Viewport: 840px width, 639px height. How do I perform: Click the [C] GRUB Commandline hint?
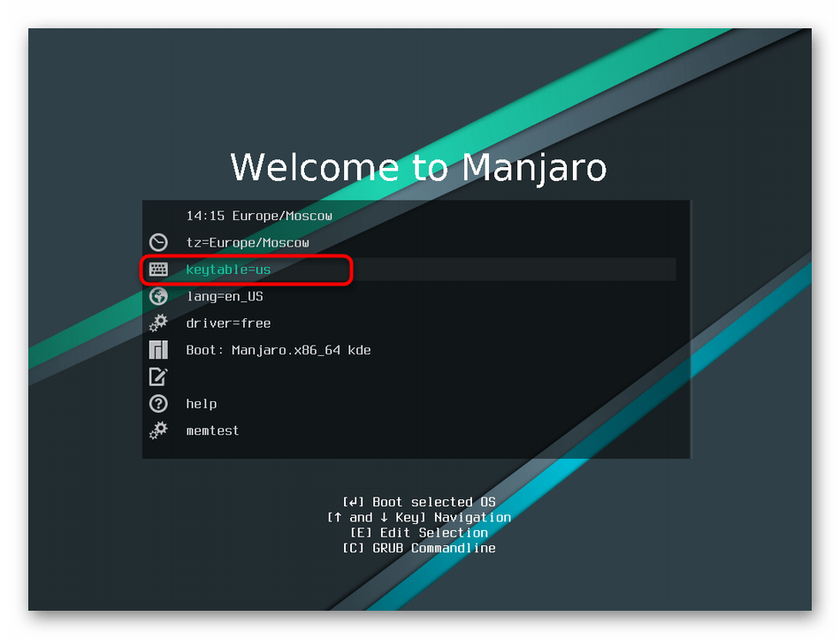419,548
